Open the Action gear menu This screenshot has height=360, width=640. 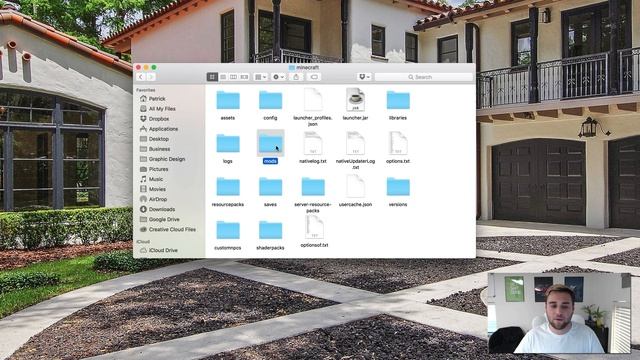(278, 77)
